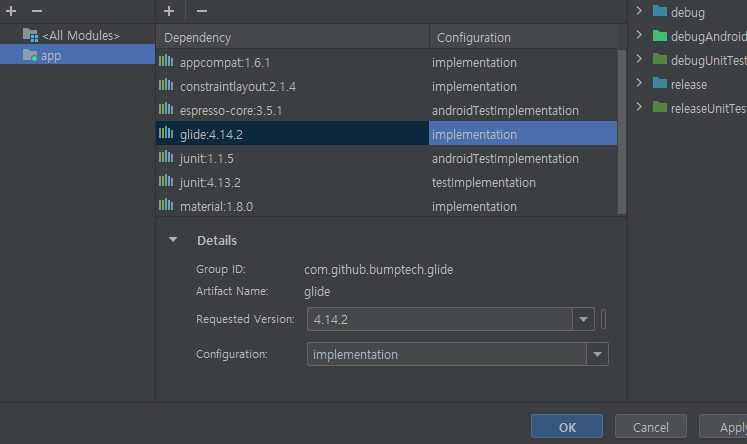Click the Configuration implementation combo field
Viewport: 747px width, 444px height.
click(458, 354)
